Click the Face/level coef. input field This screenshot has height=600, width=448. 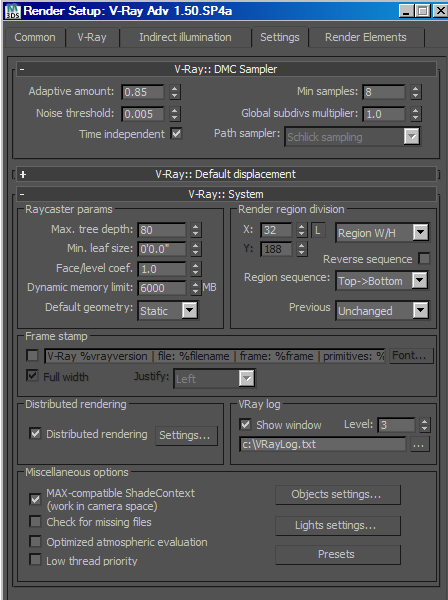pyautogui.click(x=162, y=269)
